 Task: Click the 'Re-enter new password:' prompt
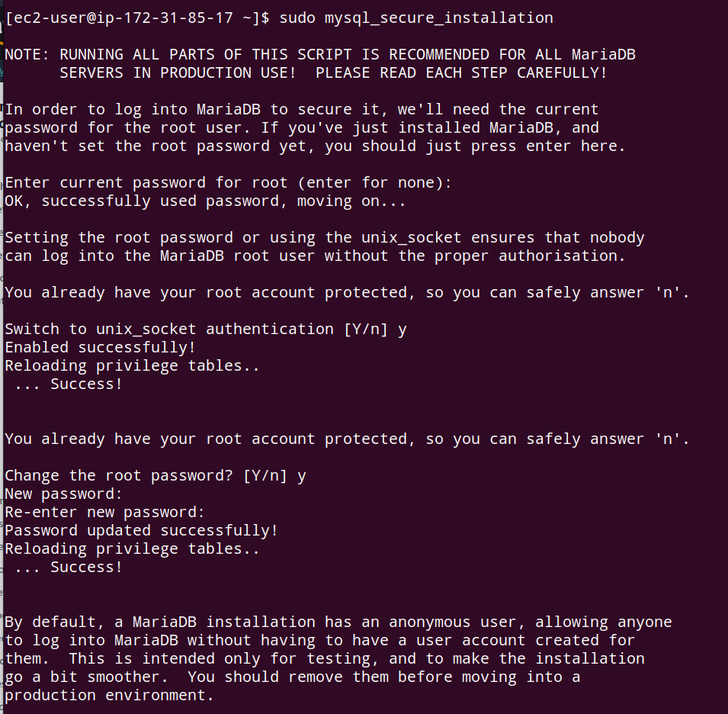[x=104, y=513]
